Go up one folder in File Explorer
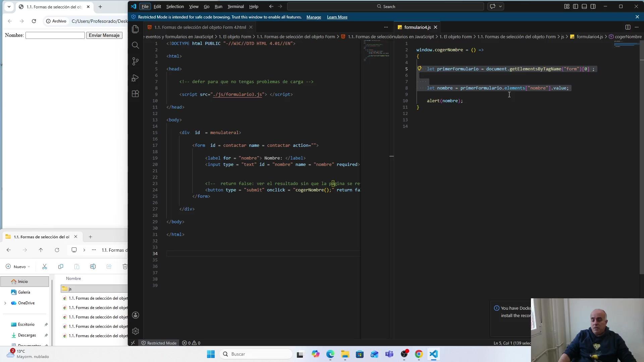This screenshot has width=644, height=362. 41,250
